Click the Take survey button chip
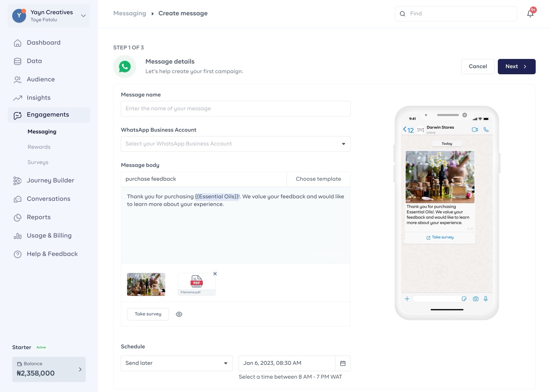The height and width of the screenshot is (392, 551). click(148, 314)
